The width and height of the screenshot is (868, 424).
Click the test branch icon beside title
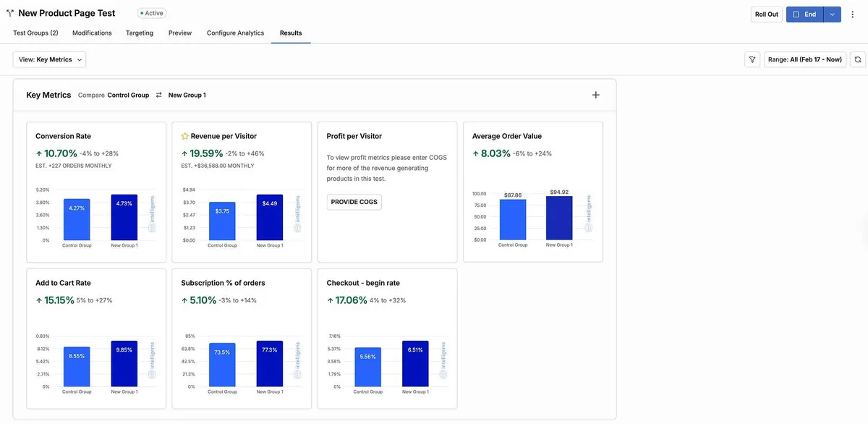point(10,14)
